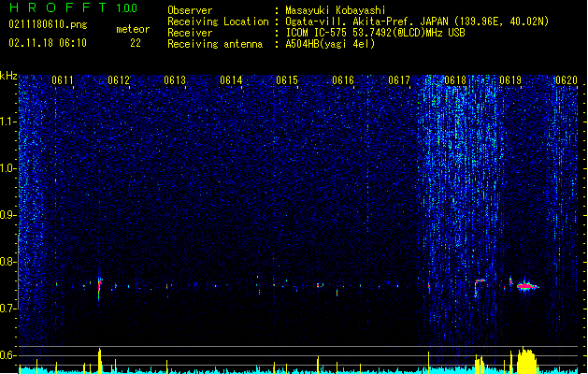Click the 0612 time marker
The image size is (588, 374).
click(119, 80)
